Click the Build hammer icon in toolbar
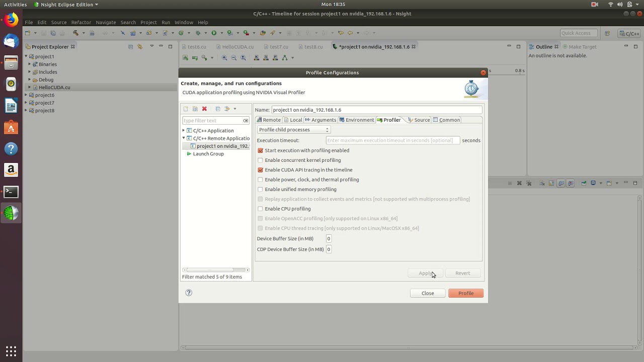Viewport: 644px width, 362px height. pyautogui.click(x=75, y=33)
